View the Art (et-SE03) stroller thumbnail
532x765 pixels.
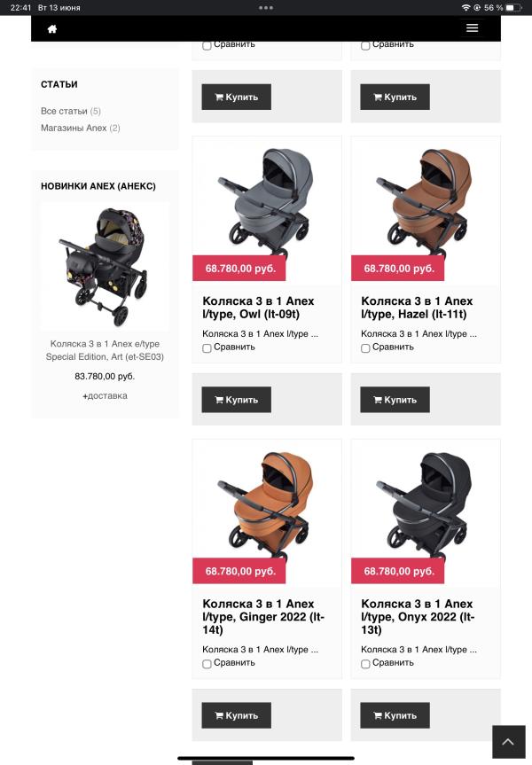[x=105, y=267]
